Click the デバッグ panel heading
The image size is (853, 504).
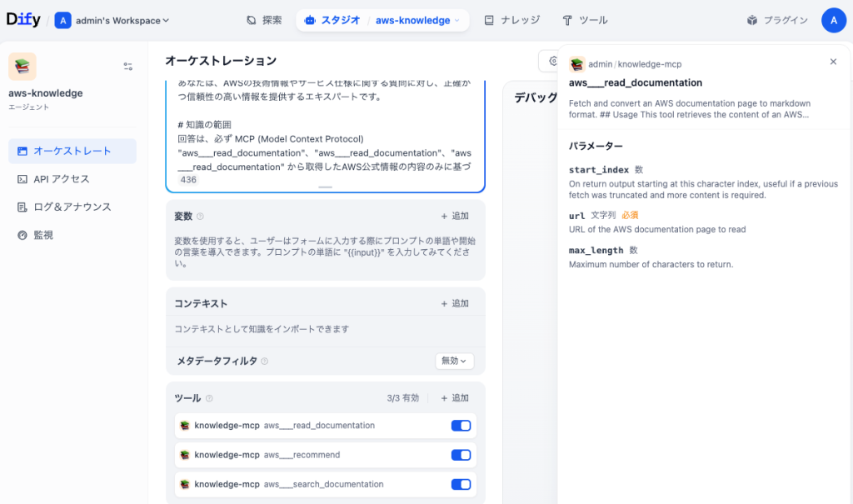tap(536, 97)
